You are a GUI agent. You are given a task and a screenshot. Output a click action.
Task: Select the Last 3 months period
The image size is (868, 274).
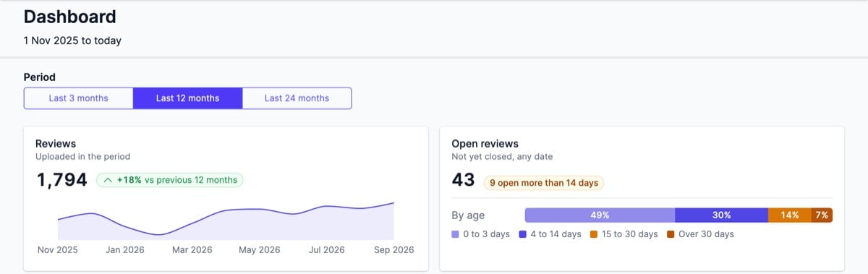(78, 98)
